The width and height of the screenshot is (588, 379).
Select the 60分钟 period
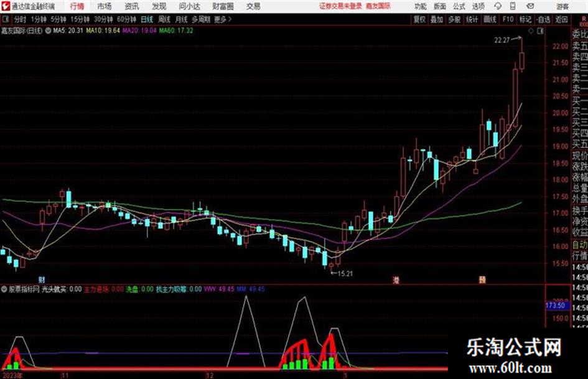[126, 19]
